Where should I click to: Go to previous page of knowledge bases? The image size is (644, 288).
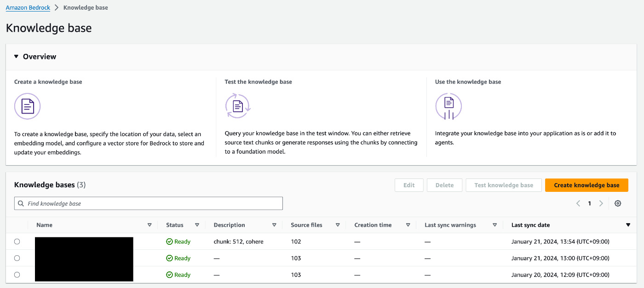tap(578, 203)
